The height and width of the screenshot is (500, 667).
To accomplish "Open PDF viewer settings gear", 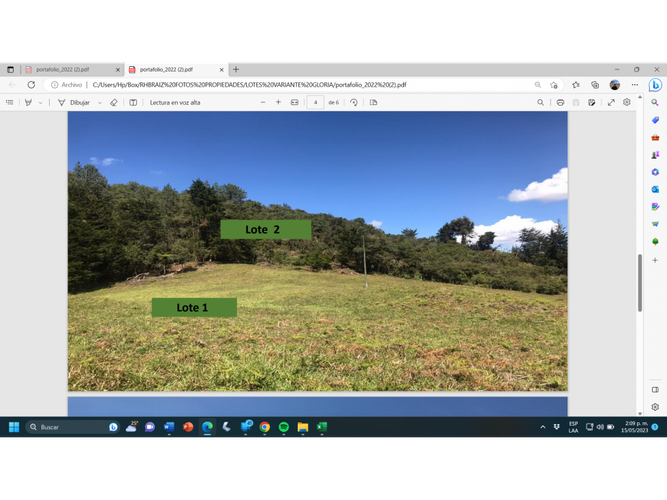I will [627, 103].
